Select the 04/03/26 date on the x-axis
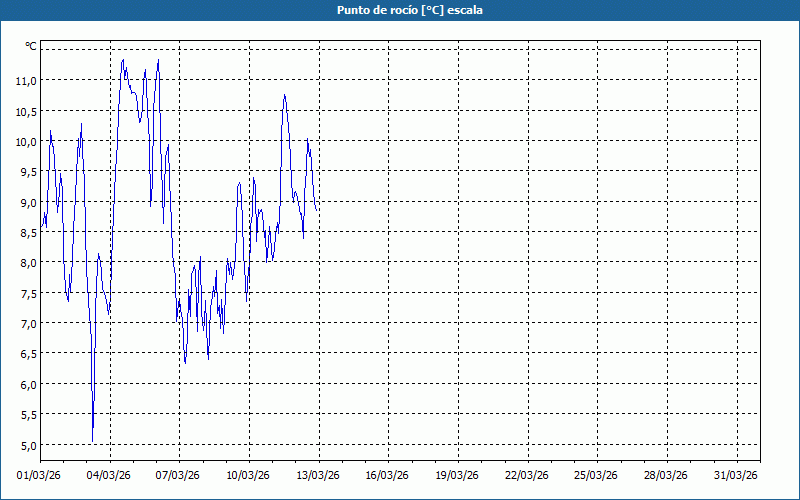 pyautogui.click(x=110, y=475)
